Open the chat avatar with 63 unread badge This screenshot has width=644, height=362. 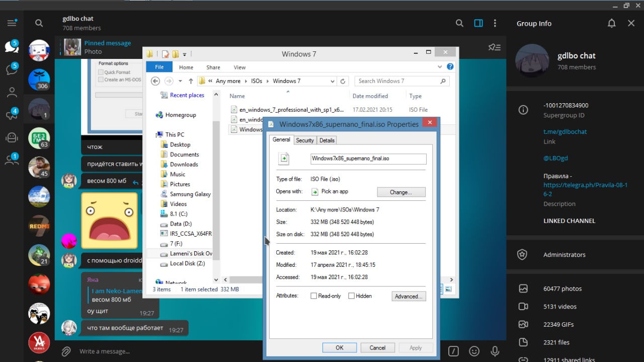[x=39, y=138]
